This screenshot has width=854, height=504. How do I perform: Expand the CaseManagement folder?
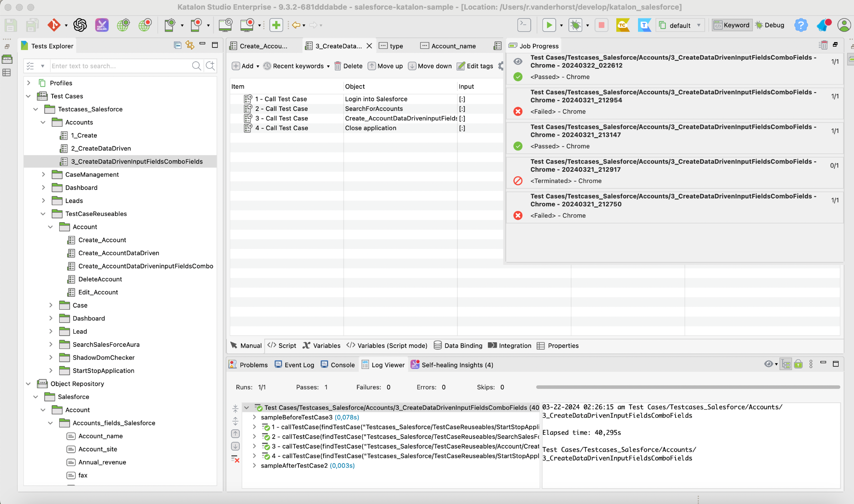tap(43, 174)
